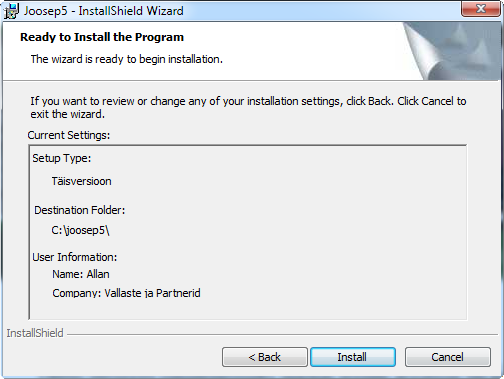Screen dimensions: 504x379
Task: Select the Destination Folder label
Action: (x=80, y=210)
